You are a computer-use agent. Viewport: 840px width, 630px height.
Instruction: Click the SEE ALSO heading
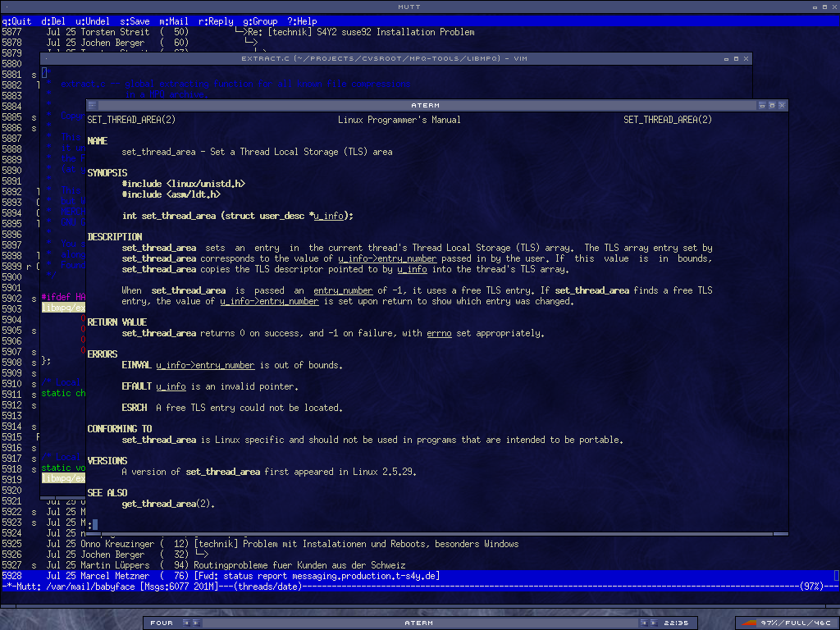[x=107, y=493]
